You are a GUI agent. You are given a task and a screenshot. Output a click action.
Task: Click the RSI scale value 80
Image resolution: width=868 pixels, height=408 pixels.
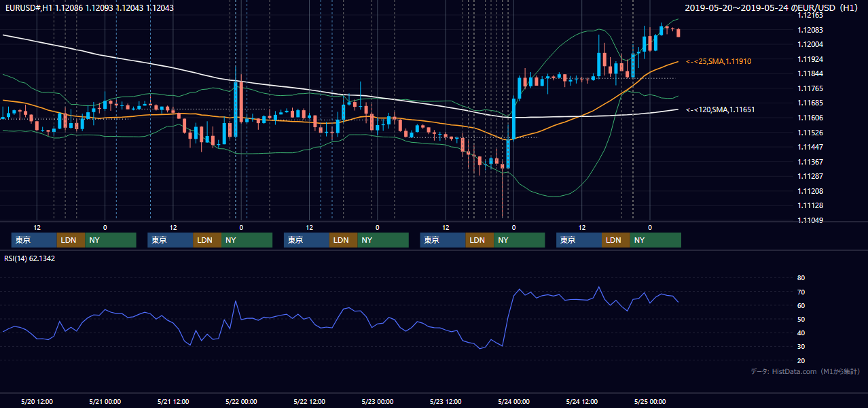(801, 278)
